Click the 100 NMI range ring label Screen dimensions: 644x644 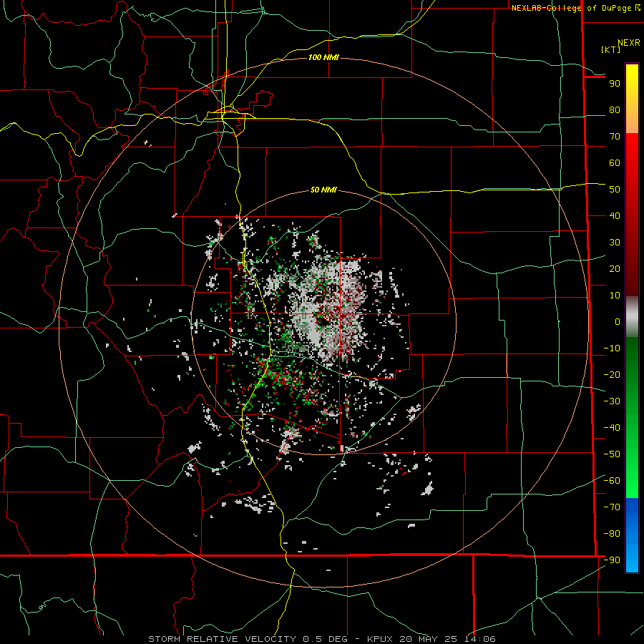[x=323, y=57]
